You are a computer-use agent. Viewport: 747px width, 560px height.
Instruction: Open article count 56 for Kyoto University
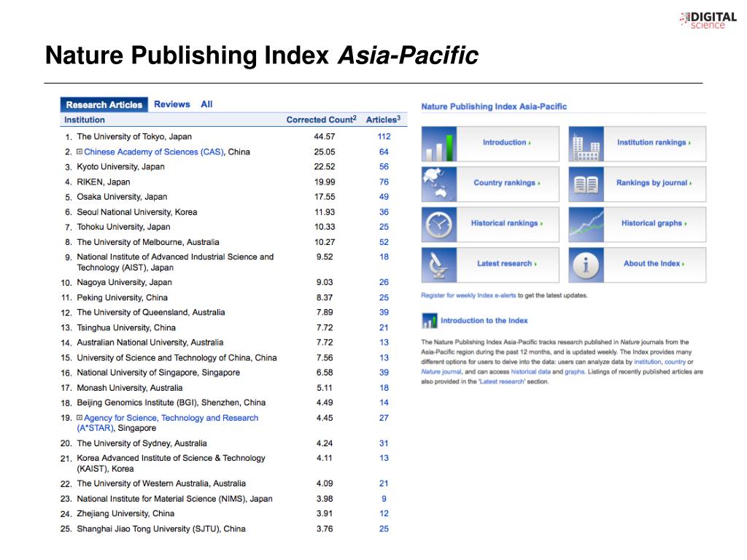[384, 167]
